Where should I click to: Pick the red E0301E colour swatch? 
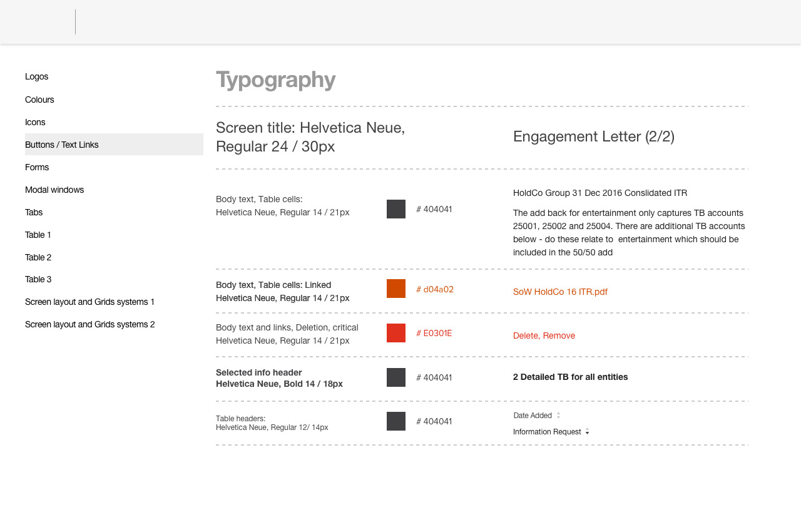click(x=396, y=333)
